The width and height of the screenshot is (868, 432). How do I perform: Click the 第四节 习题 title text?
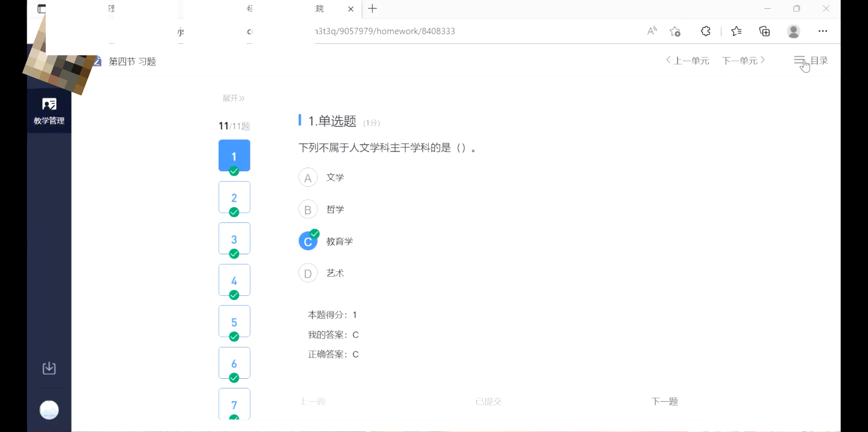coord(132,62)
